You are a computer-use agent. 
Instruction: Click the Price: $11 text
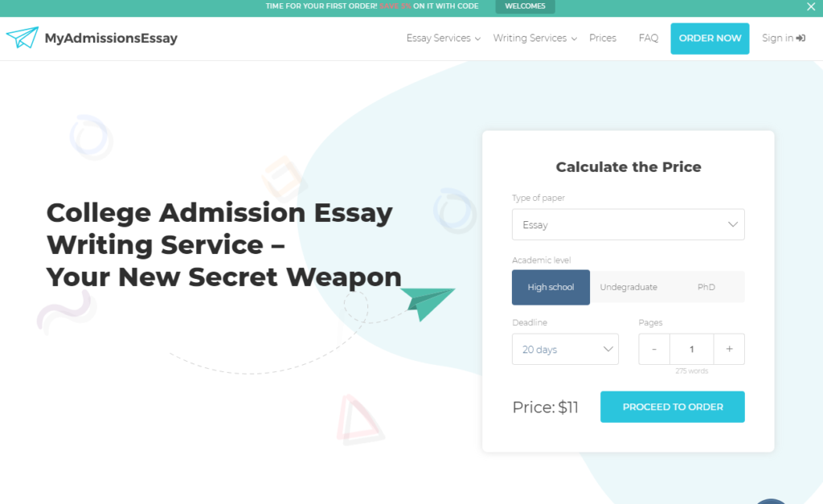[x=546, y=408]
